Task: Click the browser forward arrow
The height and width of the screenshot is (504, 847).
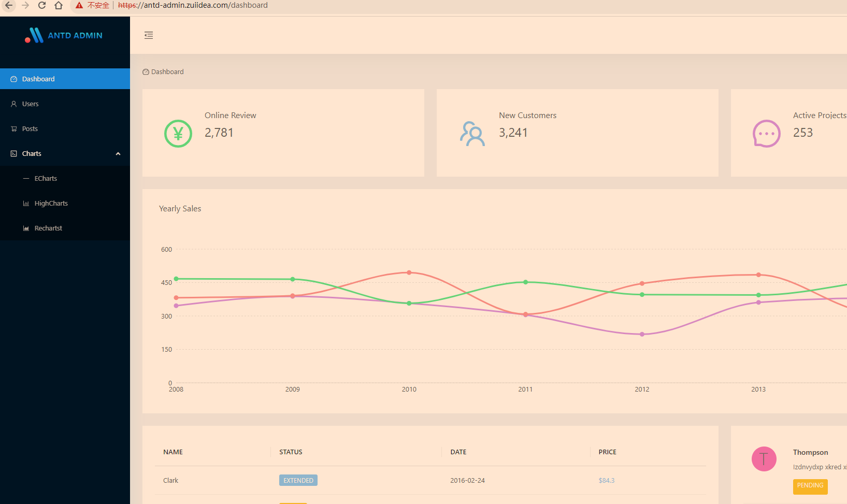Action: (x=25, y=5)
